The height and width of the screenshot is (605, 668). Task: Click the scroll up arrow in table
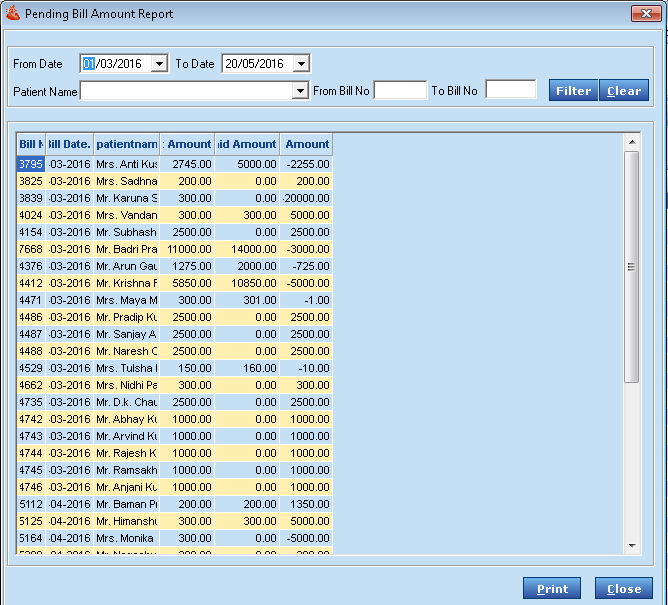pos(631,144)
